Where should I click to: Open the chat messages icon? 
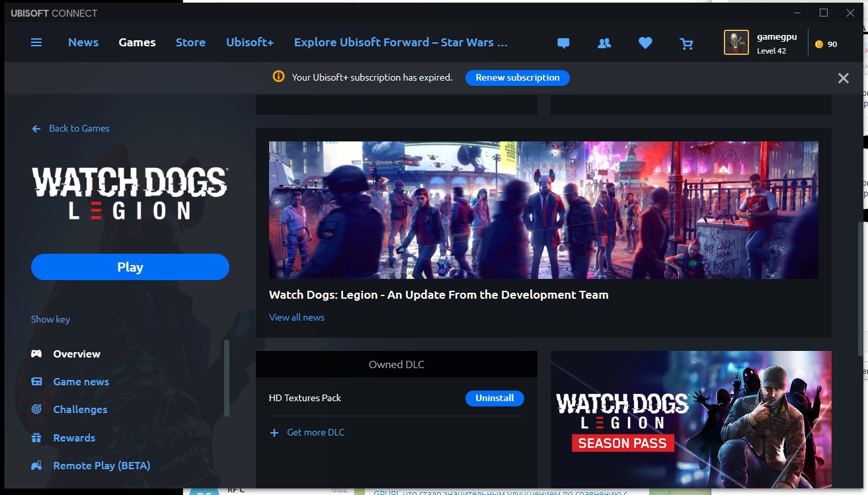coord(563,44)
